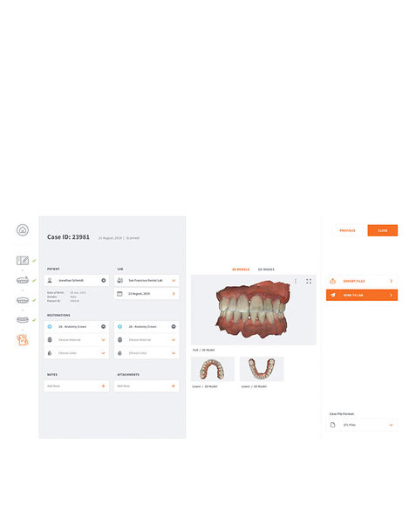Click the Export Files button
The image size is (409, 532).
point(362,281)
